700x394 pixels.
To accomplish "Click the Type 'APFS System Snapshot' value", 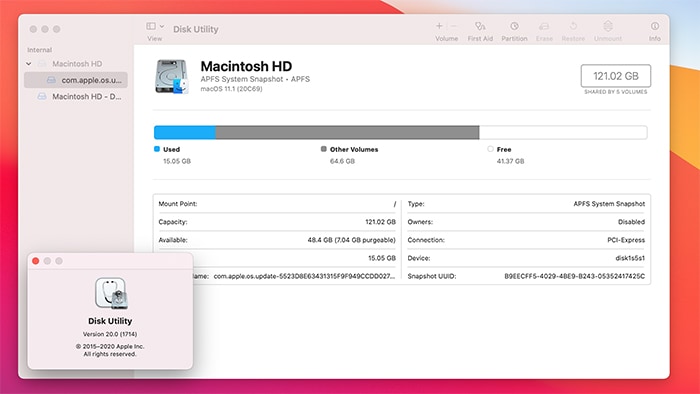I will point(609,204).
